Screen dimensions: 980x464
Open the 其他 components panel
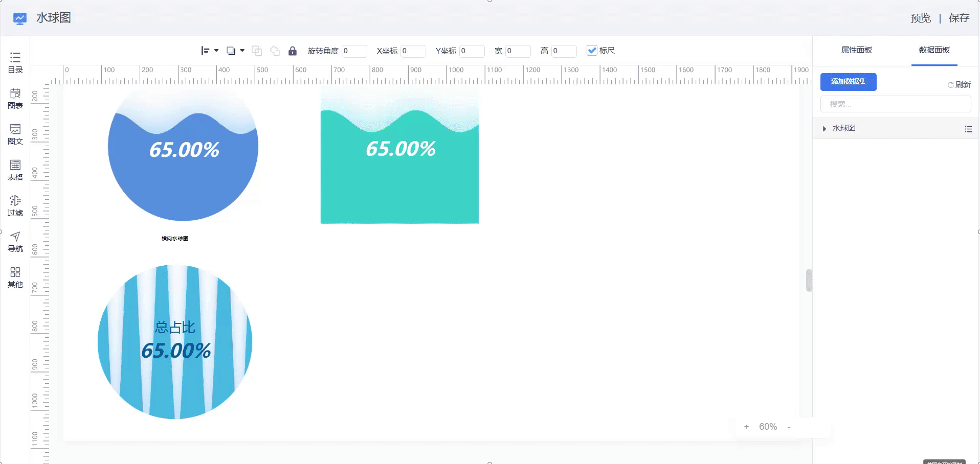coord(15,277)
